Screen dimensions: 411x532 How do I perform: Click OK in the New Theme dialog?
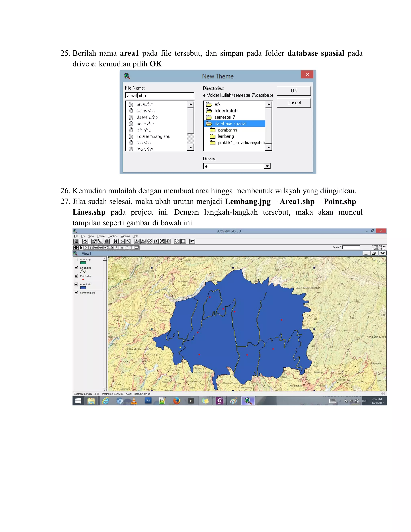click(x=294, y=91)
